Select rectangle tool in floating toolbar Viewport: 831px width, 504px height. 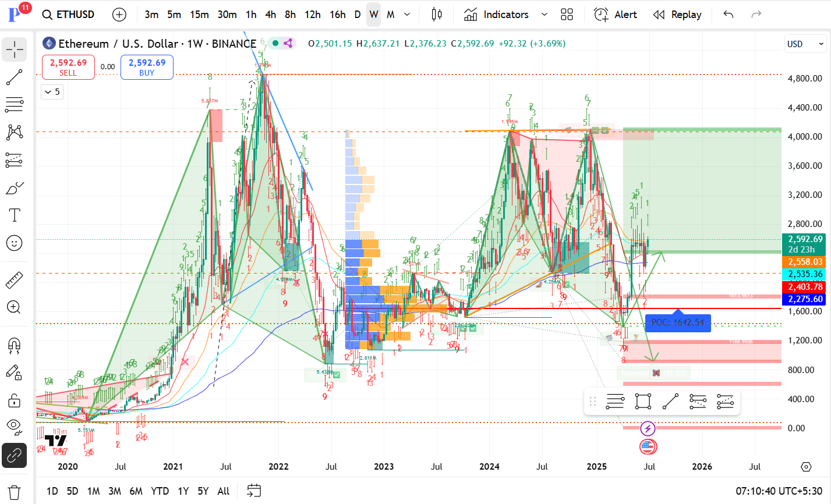pyautogui.click(x=643, y=401)
